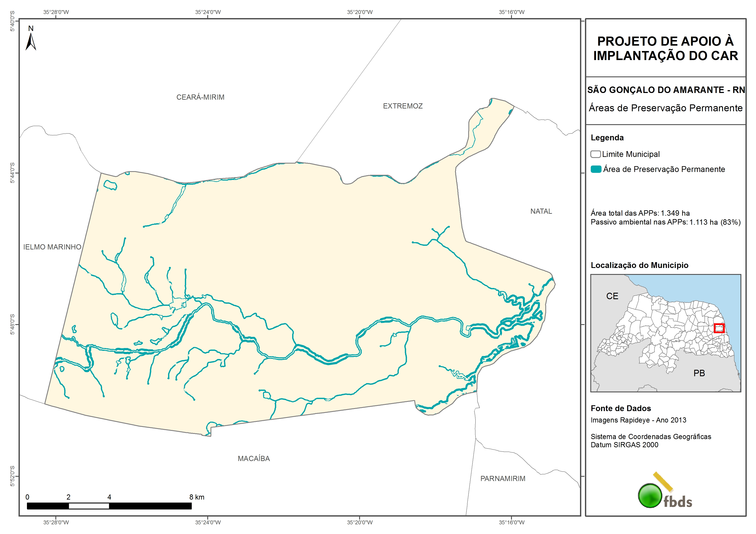Click the north arrow compass icon
This screenshot has width=756, height=534.
[31, 42]
